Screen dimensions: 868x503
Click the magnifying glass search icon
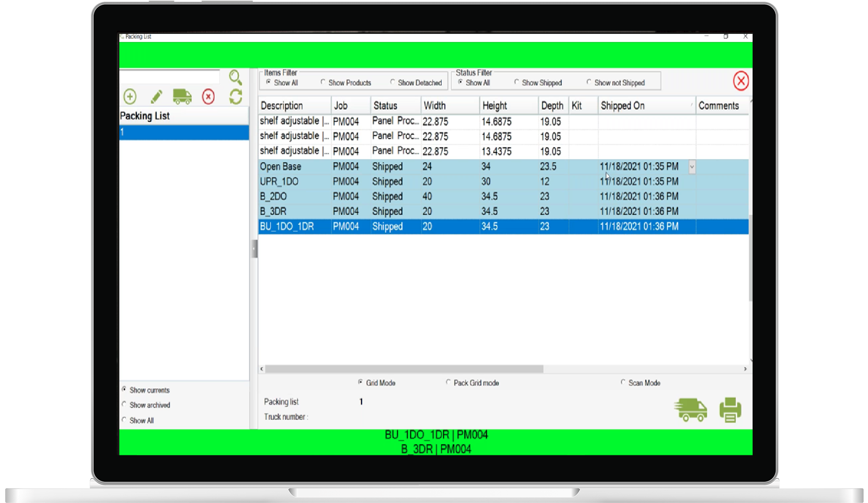tap(235, 77)
